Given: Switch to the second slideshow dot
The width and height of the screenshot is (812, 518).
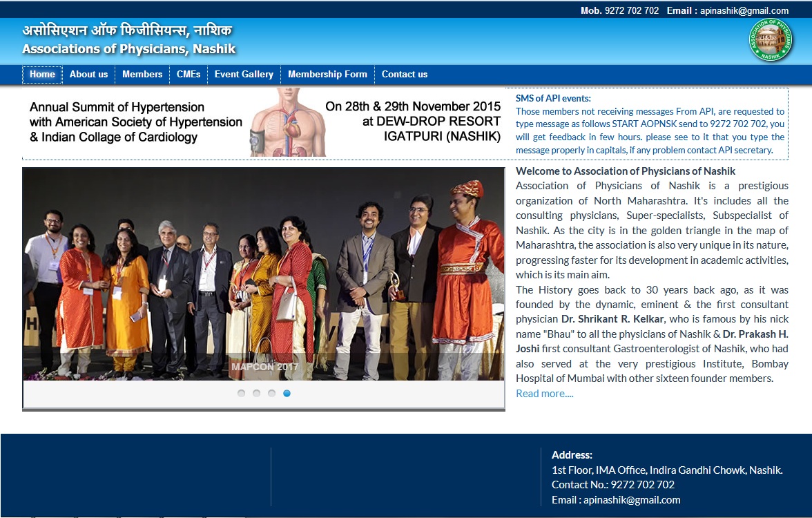Looking at the screenshot, I should click(256, 394).
